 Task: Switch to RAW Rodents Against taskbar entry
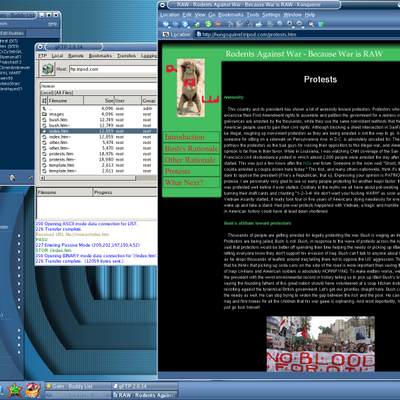(145, 395)
